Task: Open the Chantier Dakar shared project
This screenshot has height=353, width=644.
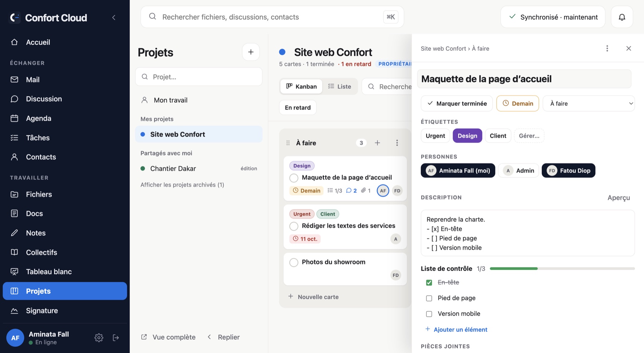Action: pos(199,169)
